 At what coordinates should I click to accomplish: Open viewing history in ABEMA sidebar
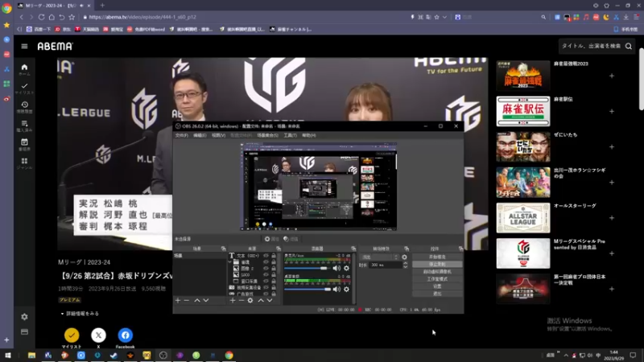coord(24,107)
